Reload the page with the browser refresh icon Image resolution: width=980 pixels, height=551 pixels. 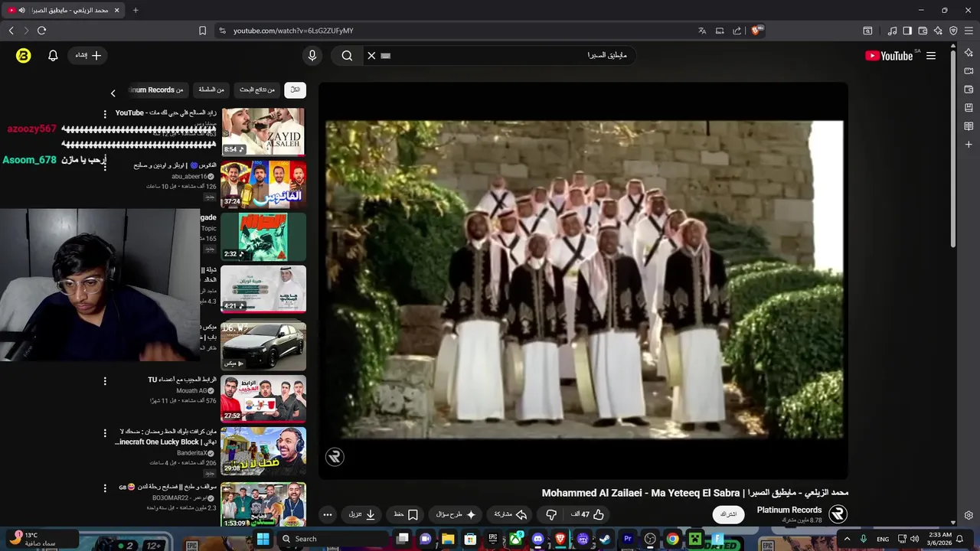click(x=41, y=31)
